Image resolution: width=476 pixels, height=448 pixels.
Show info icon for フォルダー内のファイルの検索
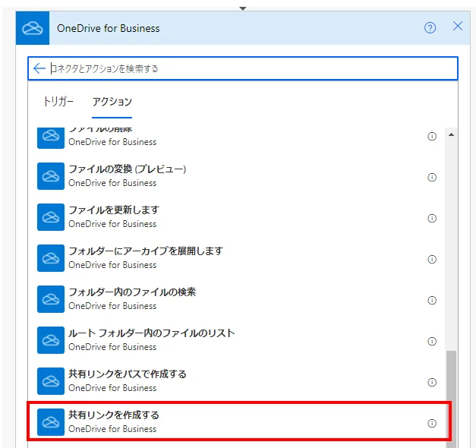[x=432, y=301]
